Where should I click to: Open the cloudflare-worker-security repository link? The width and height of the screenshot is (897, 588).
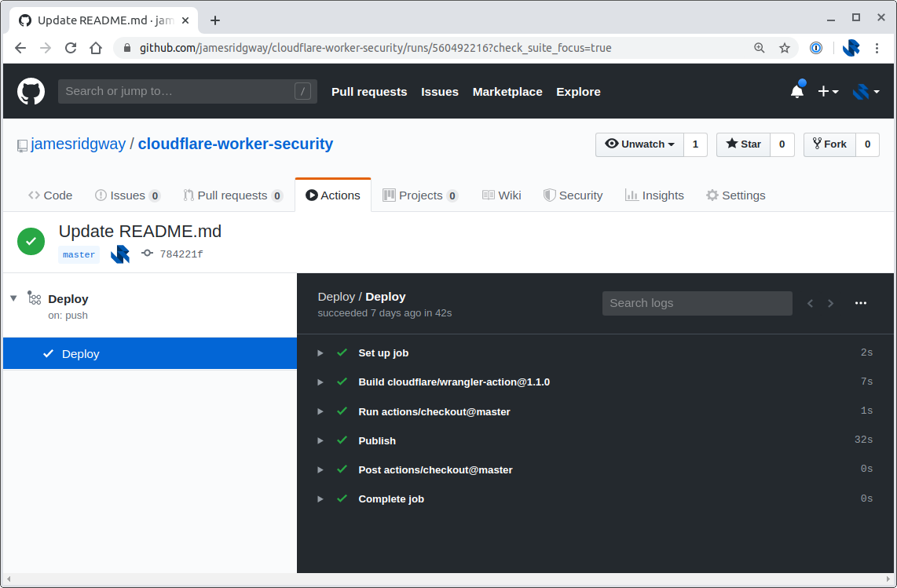[236, 144]
